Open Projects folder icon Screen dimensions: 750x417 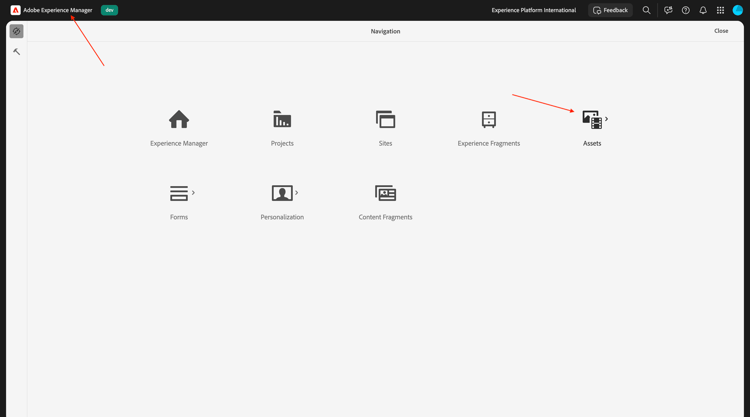tap(282, 119)
